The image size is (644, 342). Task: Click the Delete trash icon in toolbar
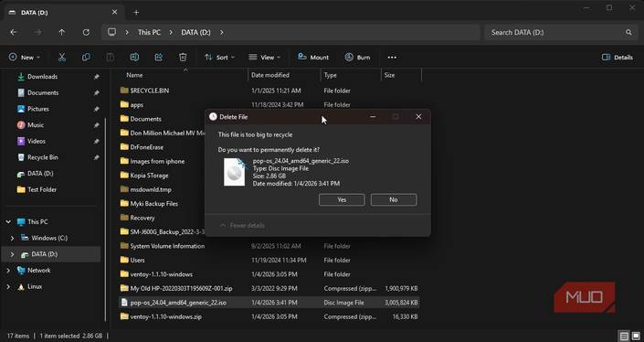(x=183, y=57)
